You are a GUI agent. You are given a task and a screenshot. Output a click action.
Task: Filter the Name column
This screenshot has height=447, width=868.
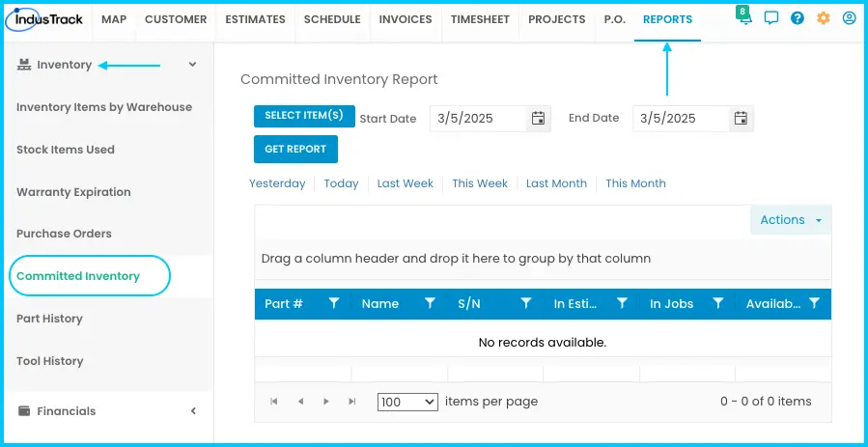point(430,303)
